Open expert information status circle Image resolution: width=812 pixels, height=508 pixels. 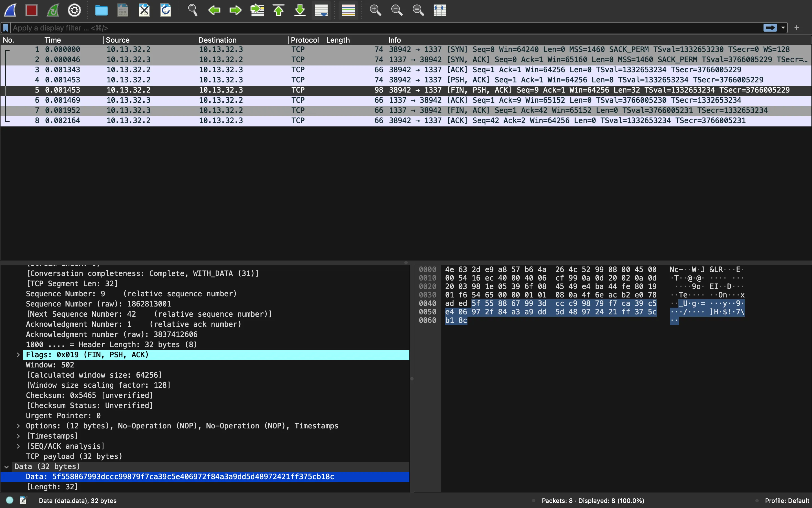coord(10,500)
